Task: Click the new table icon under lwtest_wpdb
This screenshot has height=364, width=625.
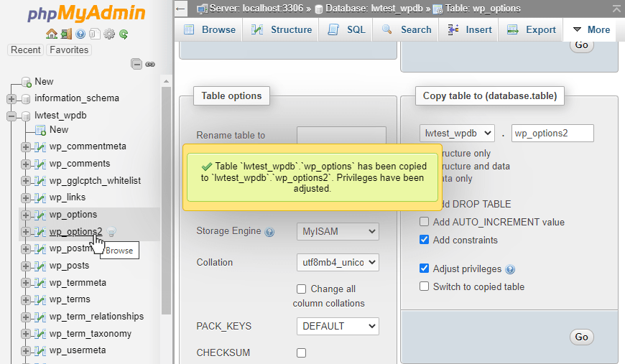Action: coord(40,130)
